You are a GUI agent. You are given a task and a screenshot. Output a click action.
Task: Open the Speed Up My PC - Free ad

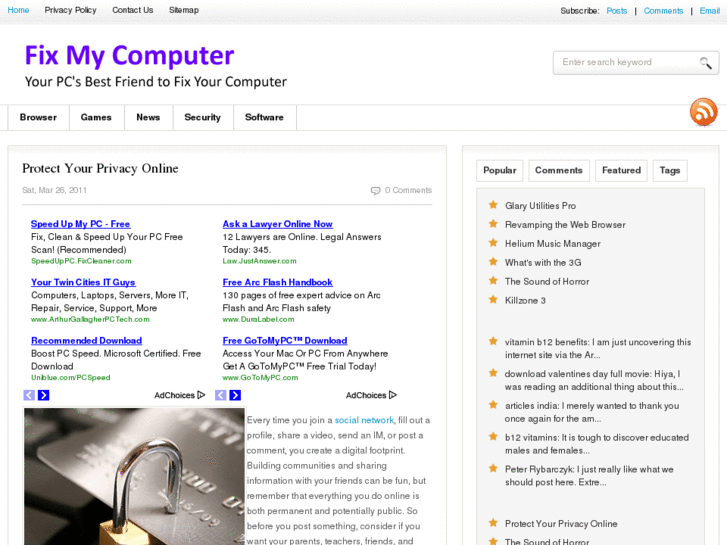81,224
